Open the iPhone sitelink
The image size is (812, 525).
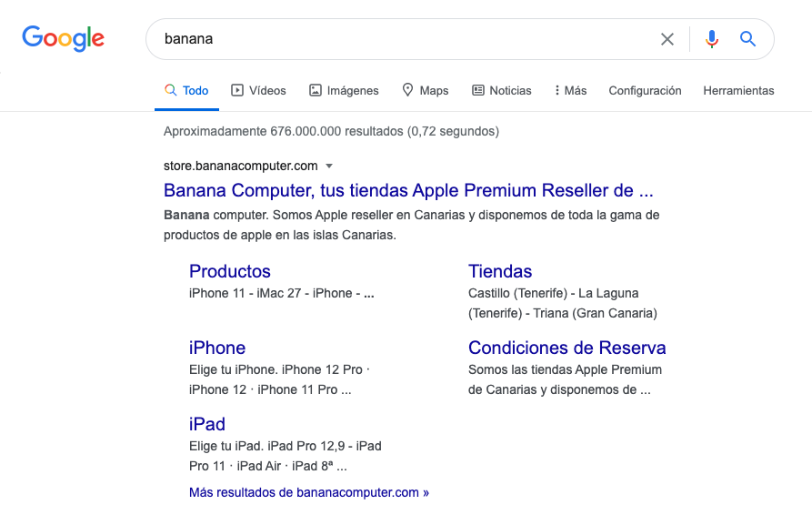click(x=217, y=348)
